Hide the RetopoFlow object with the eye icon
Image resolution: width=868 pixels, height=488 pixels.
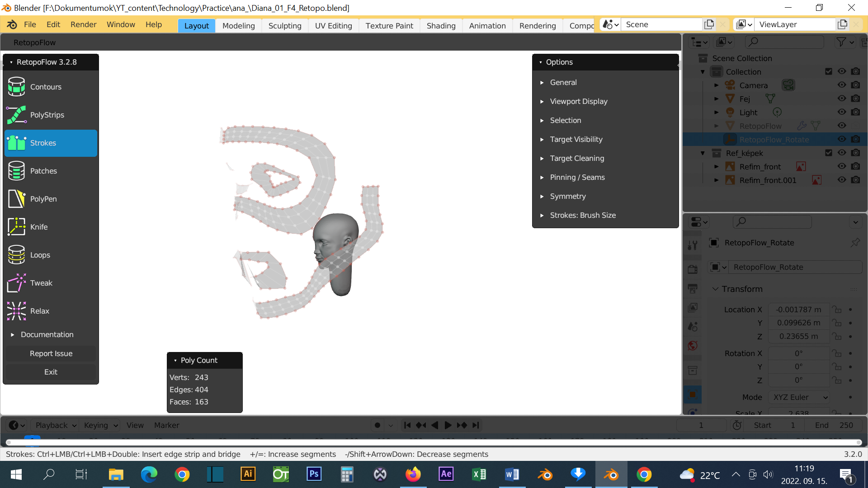click(842, 125)
